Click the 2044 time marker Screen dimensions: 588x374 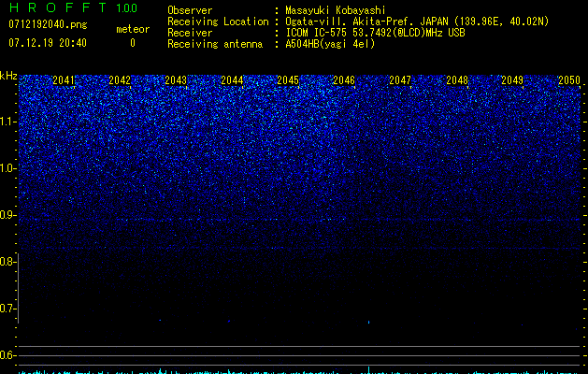232,80
